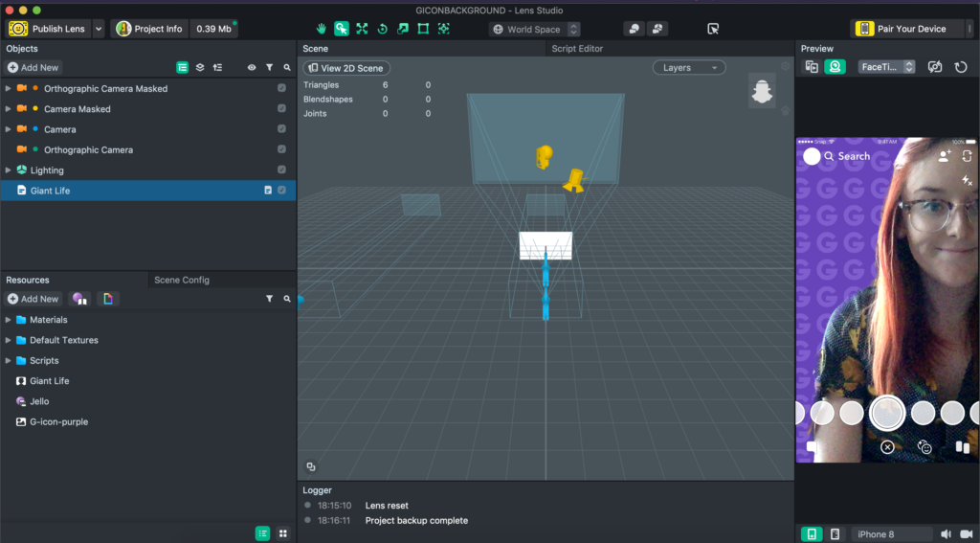This screenshot has height=543, width=980.
Task: Click the sort order icon in Objects
Action: point(217,68)
